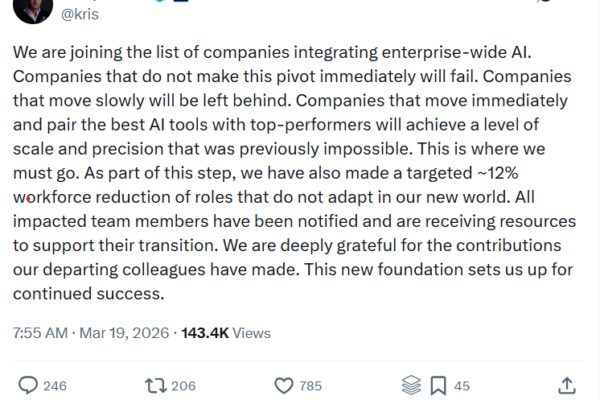
Task: Like the post with the heart icon
Action: tap(284, 385)
